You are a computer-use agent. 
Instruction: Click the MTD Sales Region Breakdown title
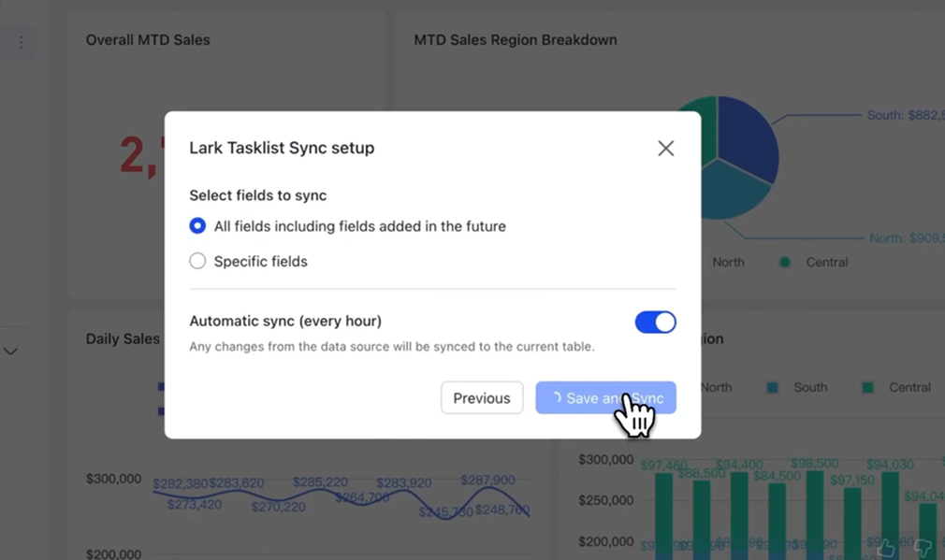pos(516,40)
